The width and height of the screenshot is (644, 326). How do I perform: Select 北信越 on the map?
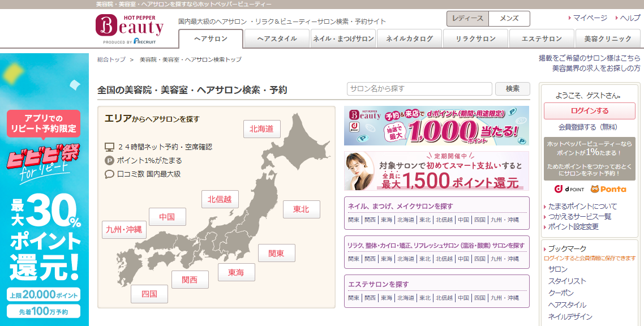click(220, 200)
